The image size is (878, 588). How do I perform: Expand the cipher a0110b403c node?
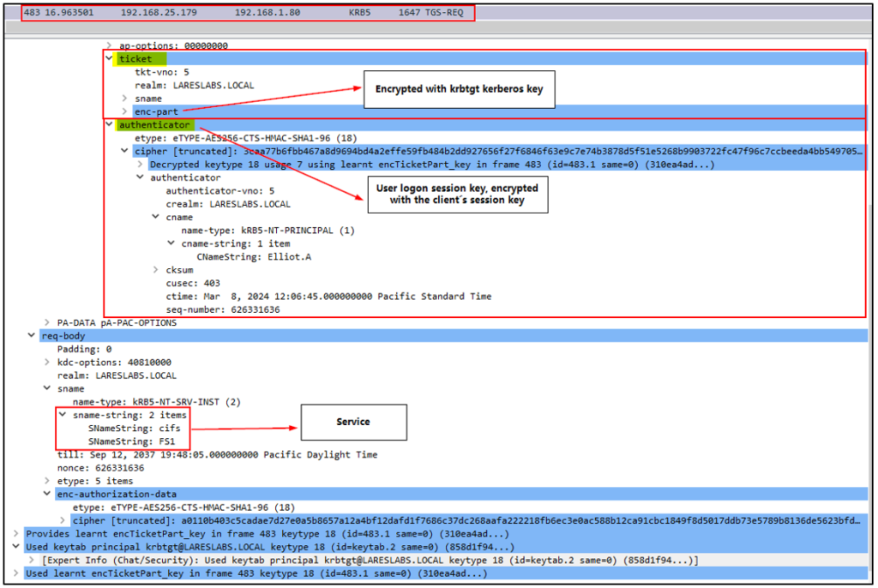point(63,520)
